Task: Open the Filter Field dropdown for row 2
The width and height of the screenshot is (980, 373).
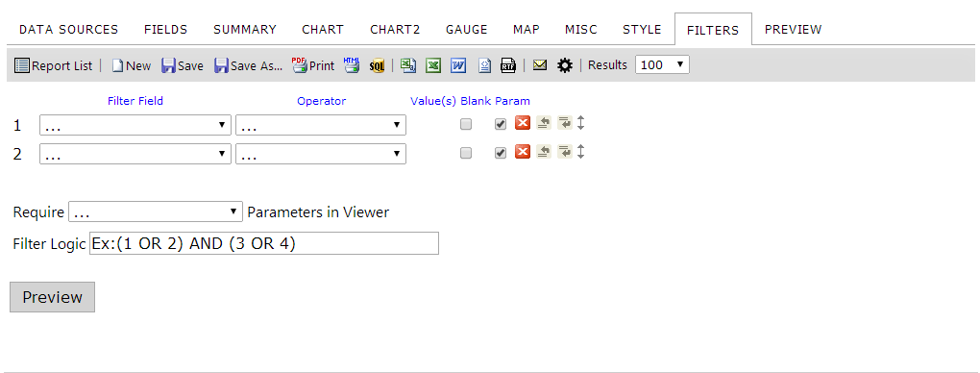Action: [135, 154]
